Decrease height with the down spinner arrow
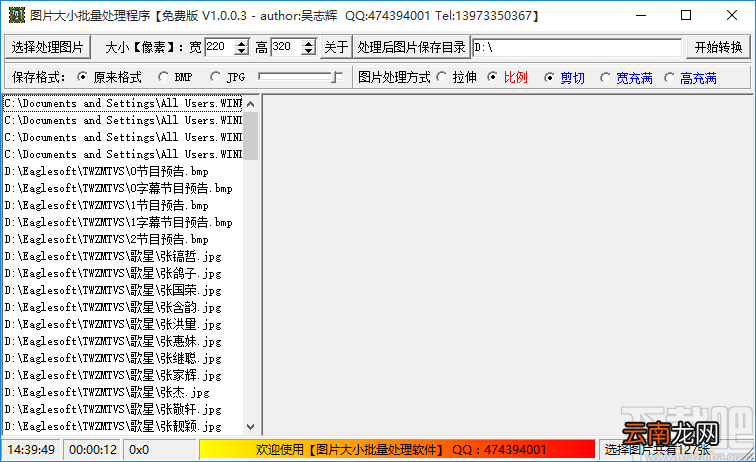The image size is (756, 462). point(309,51)
